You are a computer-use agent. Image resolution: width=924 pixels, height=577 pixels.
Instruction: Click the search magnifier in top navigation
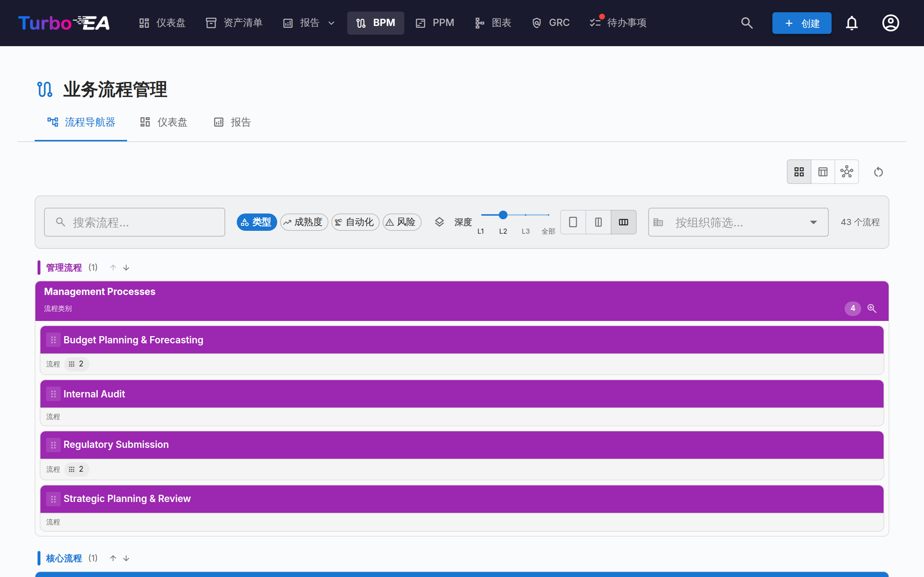coord(747,23)
